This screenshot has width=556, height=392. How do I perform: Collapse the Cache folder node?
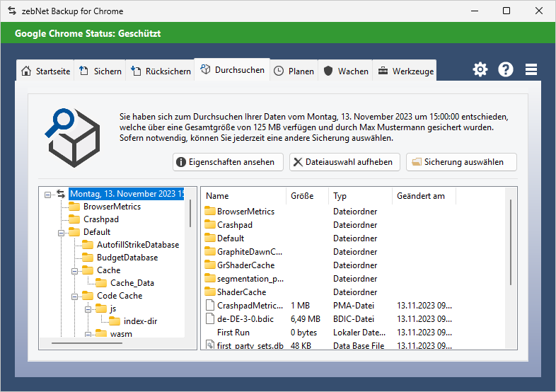click(x=74, y=271)
